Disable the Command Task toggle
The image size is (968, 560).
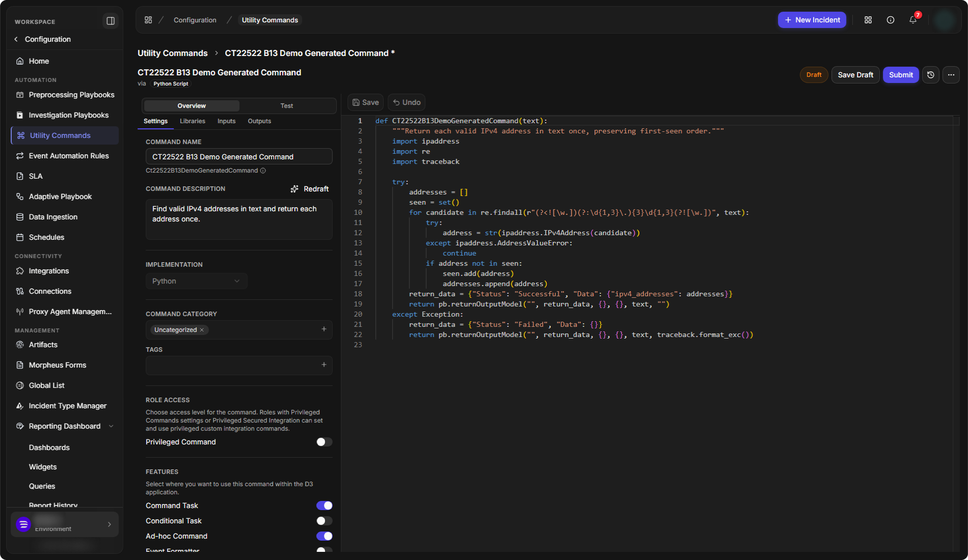click(x=324, y=506)
